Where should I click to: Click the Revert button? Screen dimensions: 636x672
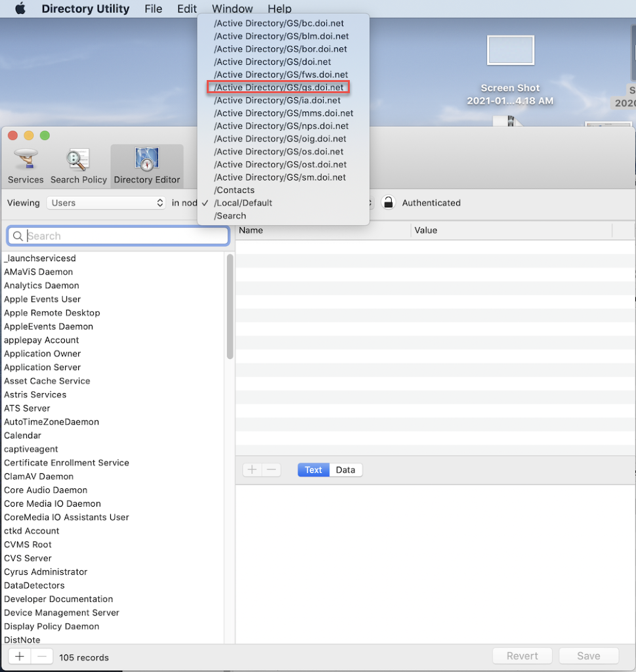click(x=522, y=656)
